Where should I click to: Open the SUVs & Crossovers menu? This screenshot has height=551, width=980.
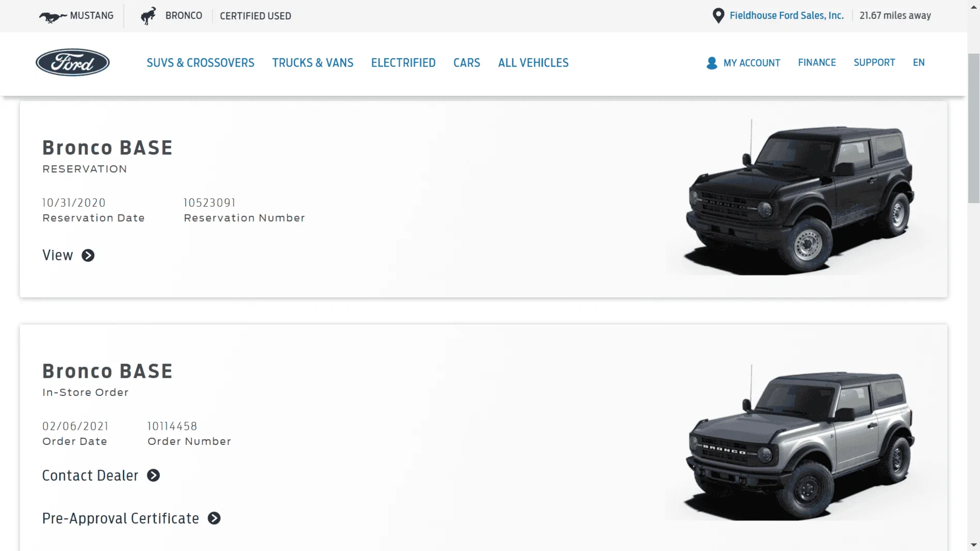tap(200, 63)
